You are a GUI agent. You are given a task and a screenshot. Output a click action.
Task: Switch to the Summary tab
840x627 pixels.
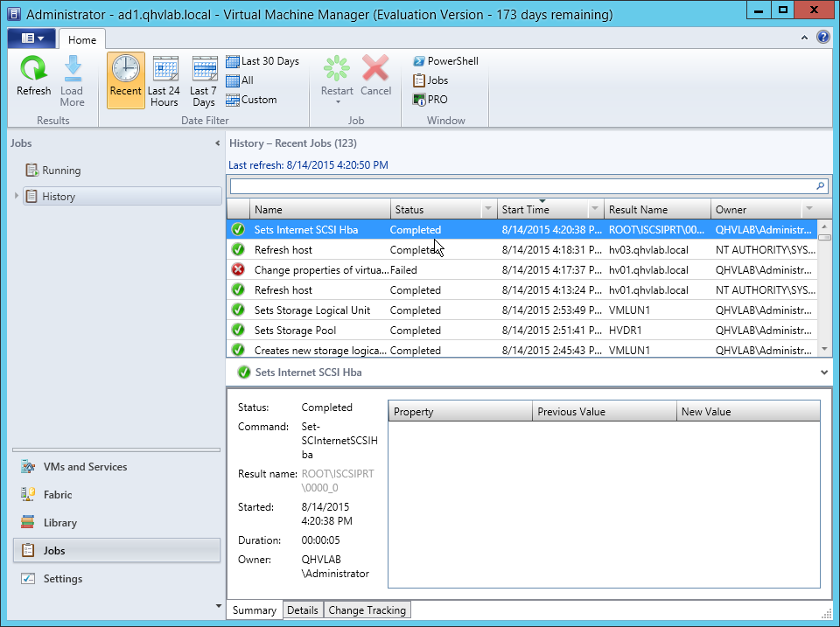tap(255, 610)
